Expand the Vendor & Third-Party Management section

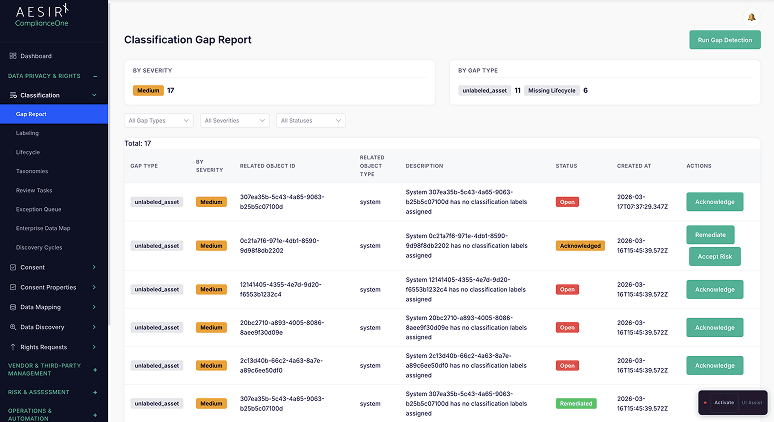pos(95,370)
